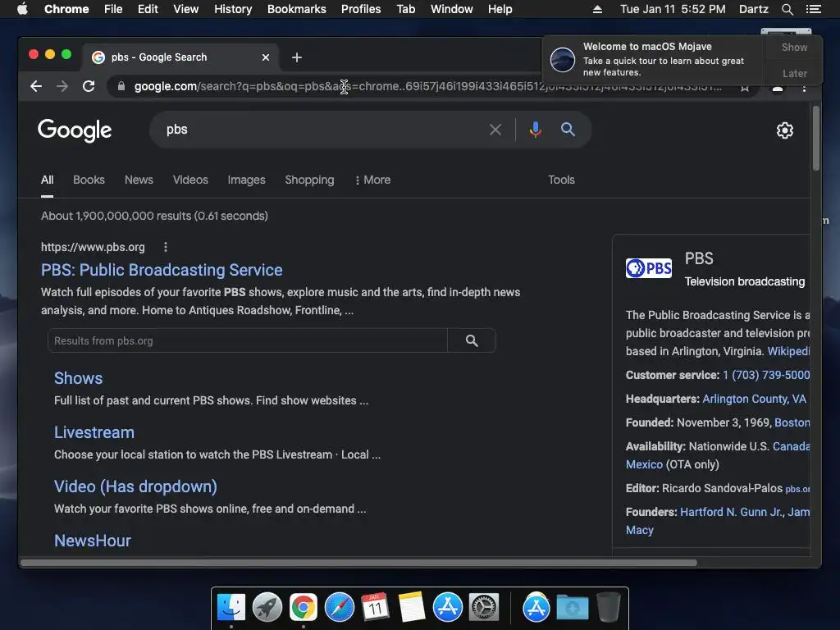This screenshot has height=630, width=840.
Task: Switch to the Shopping results tab
Action: click(x=309, y=180)
